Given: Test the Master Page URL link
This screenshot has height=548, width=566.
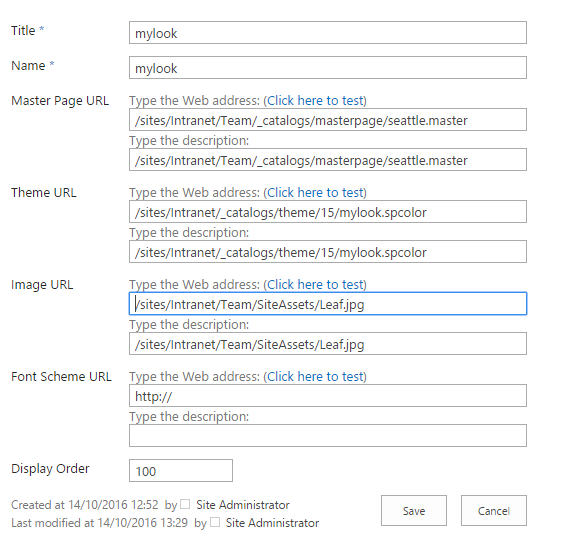Looking at the screenshot, I should [x=315, y=100].
